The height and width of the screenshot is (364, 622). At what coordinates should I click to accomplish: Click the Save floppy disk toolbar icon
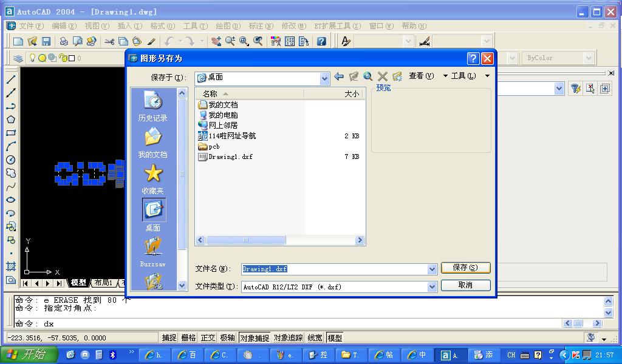46,41
